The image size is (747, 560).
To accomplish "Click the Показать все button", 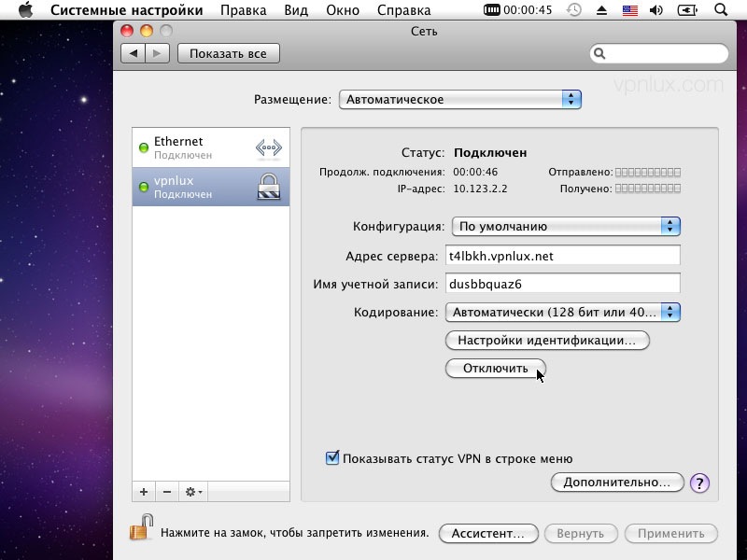I will click(228, 53).
